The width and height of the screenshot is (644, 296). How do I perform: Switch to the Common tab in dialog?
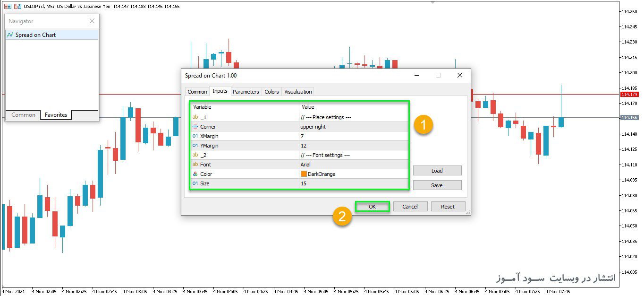[197, 92]
